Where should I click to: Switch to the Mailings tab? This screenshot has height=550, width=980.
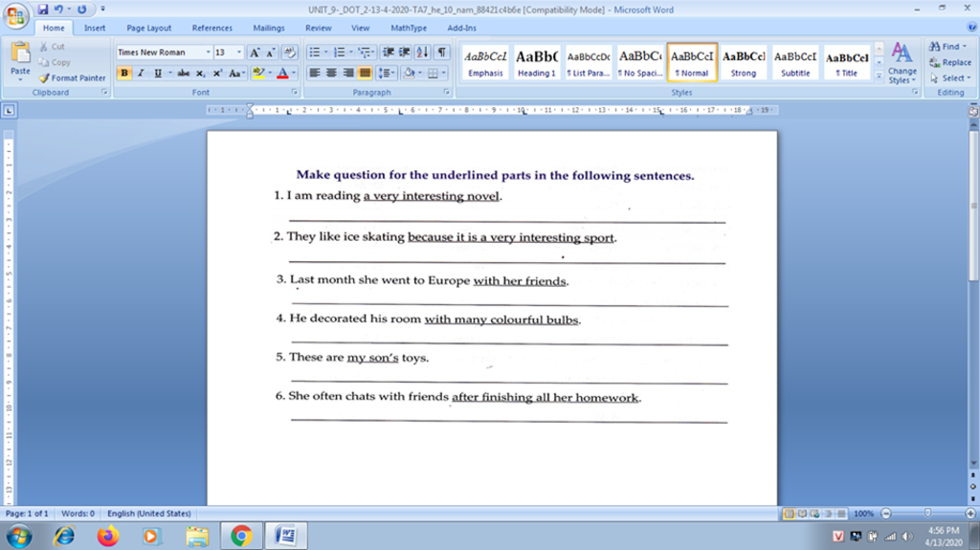pos(269,28)
